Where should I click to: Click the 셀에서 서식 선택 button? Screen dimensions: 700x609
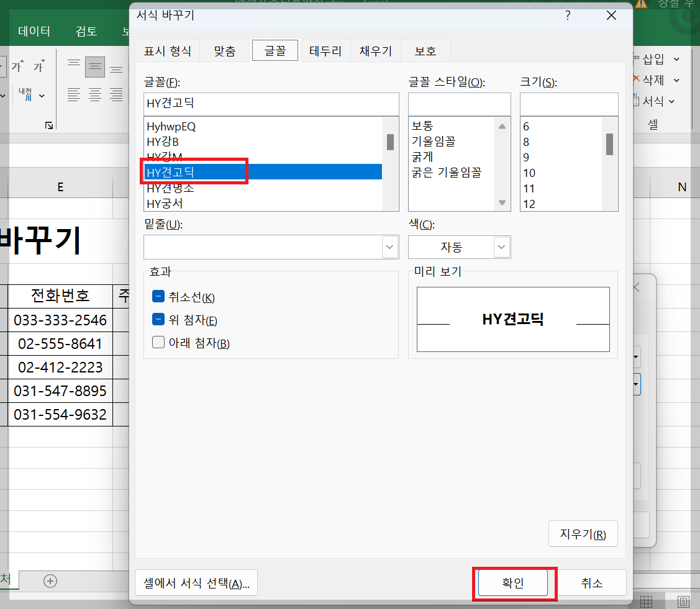[x=196, y=582]
